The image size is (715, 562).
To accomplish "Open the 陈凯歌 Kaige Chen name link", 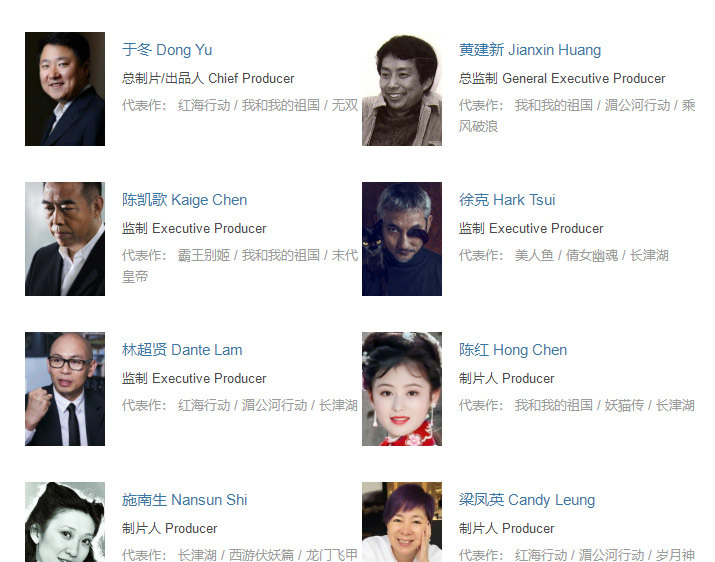I will point(184,199).
